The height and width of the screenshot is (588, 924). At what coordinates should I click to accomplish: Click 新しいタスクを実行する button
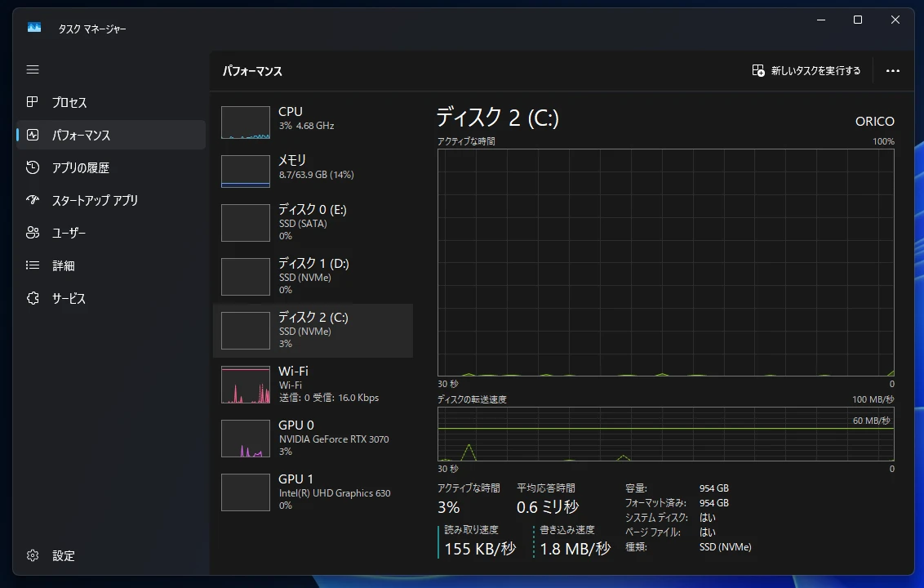[806, 71]
